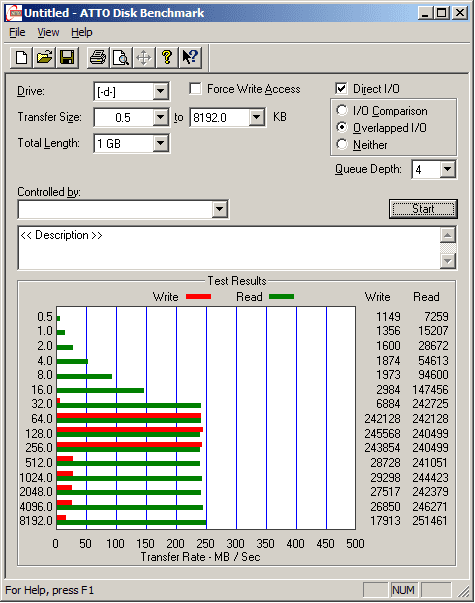The height and width of the screenshot is (603, 475).
Task: Click the 8192.0 row label in chart
Action: click(x=36, y=521)
